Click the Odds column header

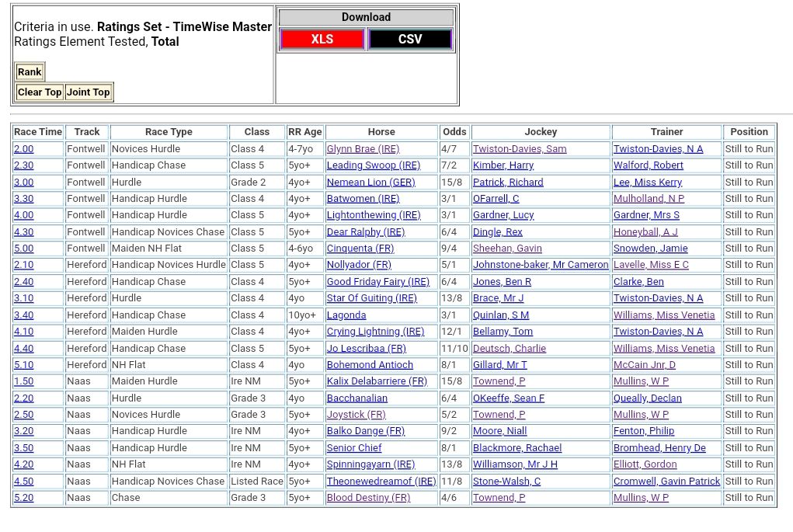pos(454,132)
